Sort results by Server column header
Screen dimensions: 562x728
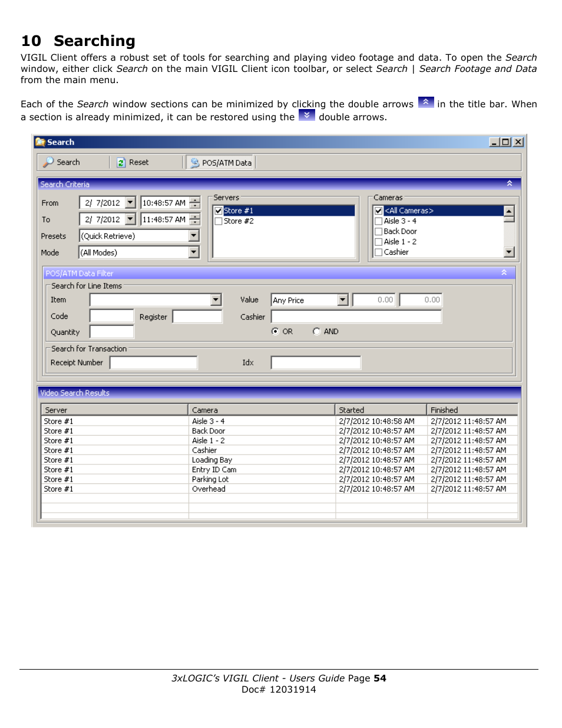[x=115, y=410]
